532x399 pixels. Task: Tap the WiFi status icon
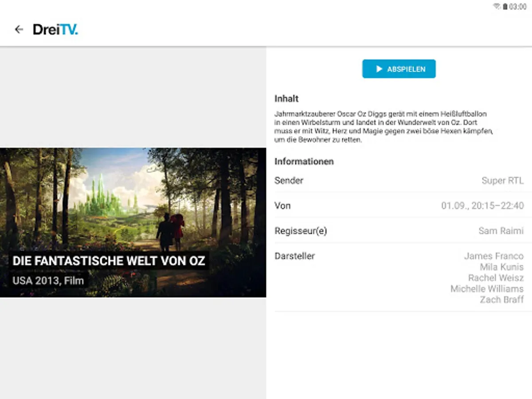point(497,7)
